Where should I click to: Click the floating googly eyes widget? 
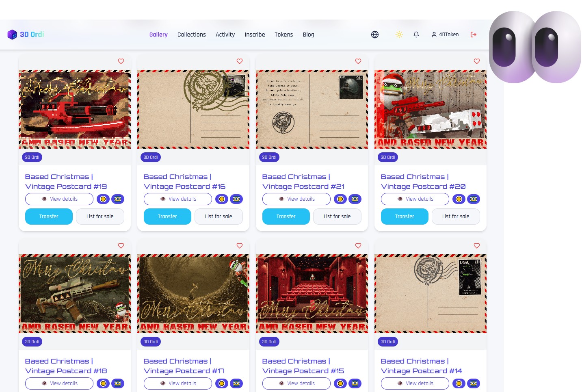[x=535, y=47]
